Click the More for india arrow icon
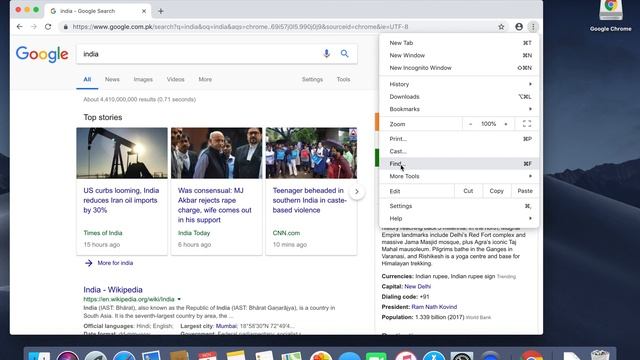This screenshot has height=360, width=640. [x=89, y=263]
